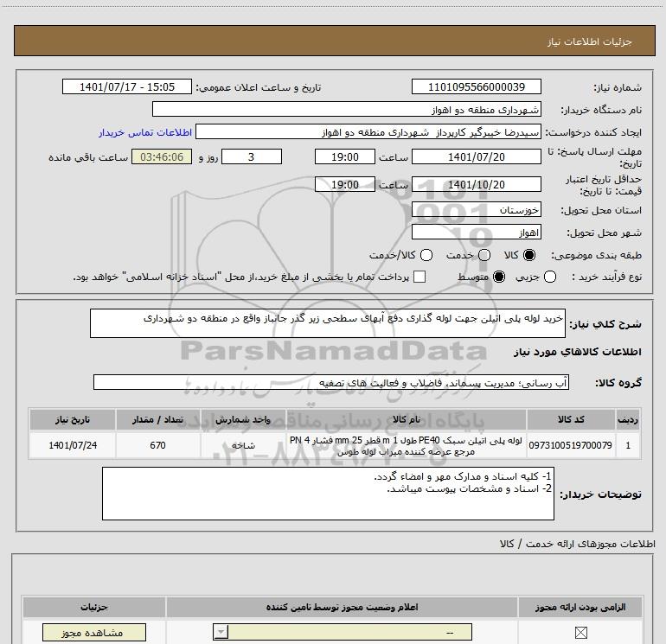666x644 pixels.
Task: Choose the متوسط purchase type radio
Action: 499,277
